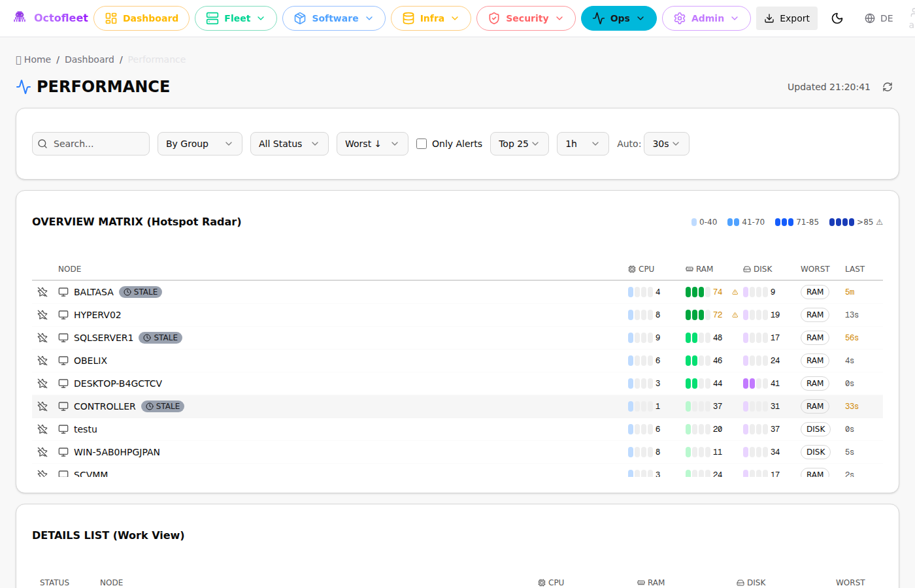The width and height of the screenshot is (915, 588).
Task: Open the By Group dropdown
Action: (x=199, y=143)
